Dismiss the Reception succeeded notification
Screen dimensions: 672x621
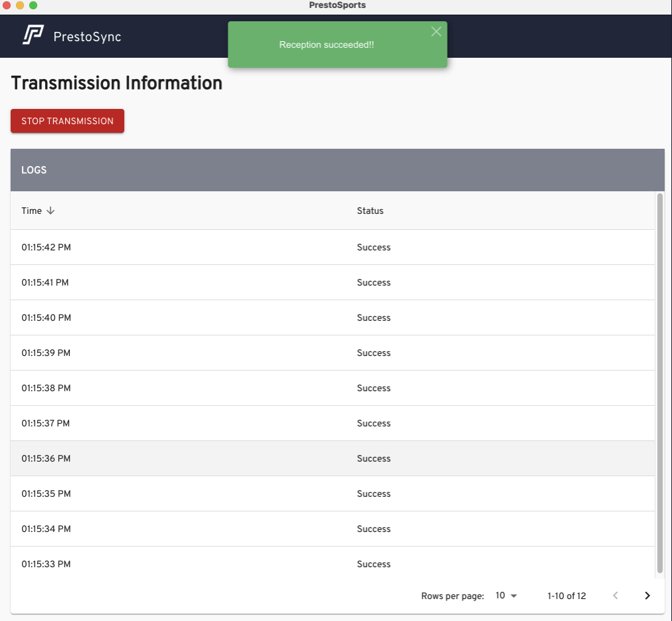pyautogui.click(x=436, y=32)
